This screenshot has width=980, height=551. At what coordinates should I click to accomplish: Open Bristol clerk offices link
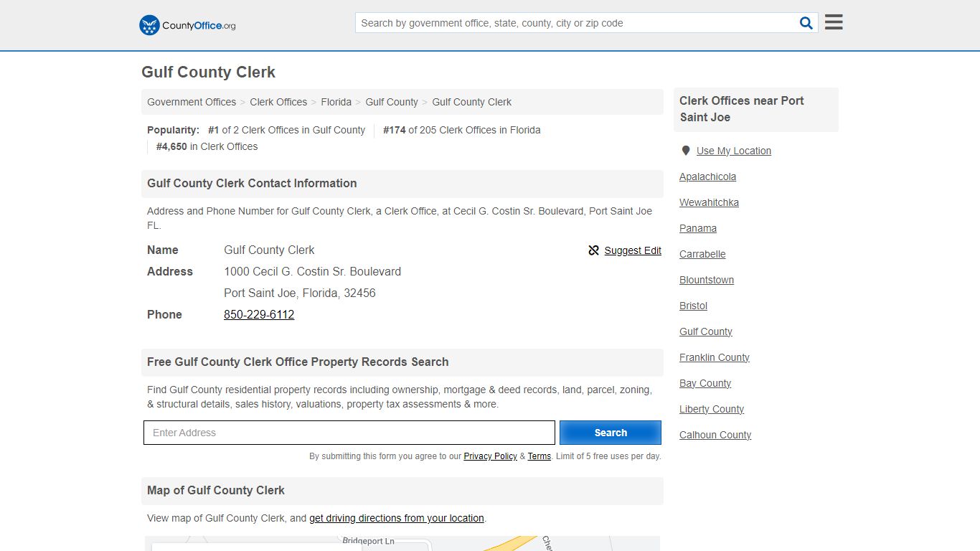click(x=693, y=306)
